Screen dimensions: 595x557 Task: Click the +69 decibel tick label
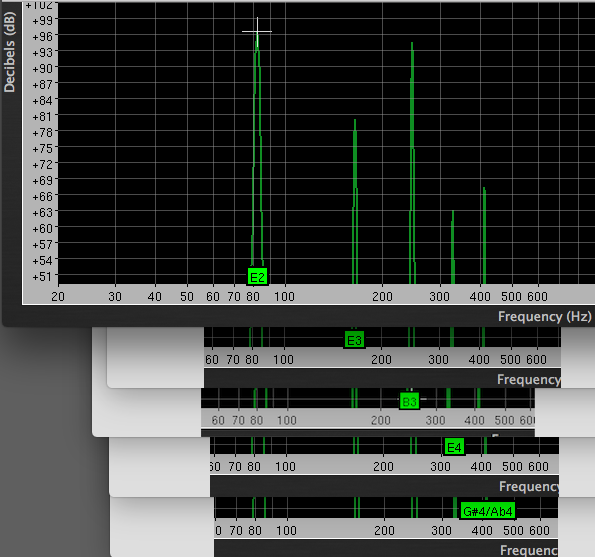[x=42, y=180]
